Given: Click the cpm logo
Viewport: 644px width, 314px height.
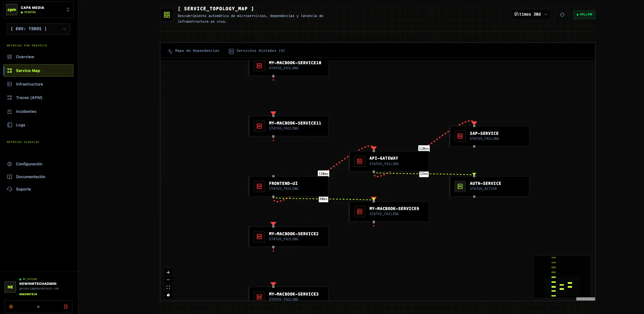Looking at the screenshot, I should click(12, 10).
